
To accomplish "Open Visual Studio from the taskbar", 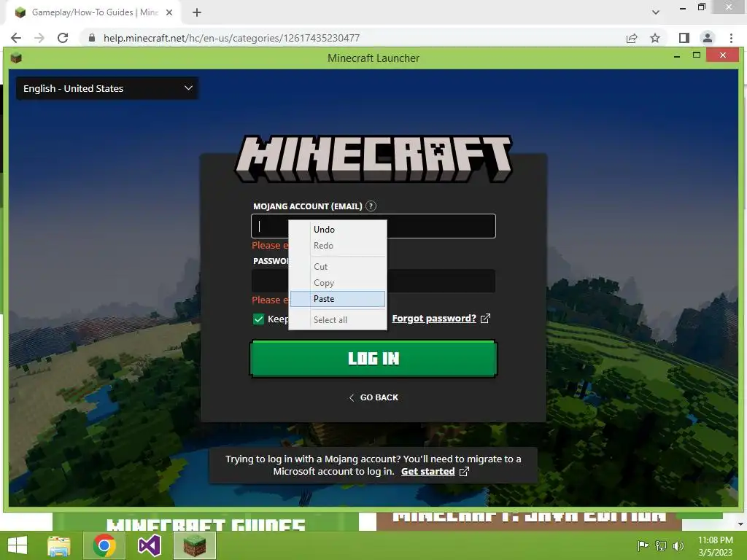I will (x=150, y=545).
